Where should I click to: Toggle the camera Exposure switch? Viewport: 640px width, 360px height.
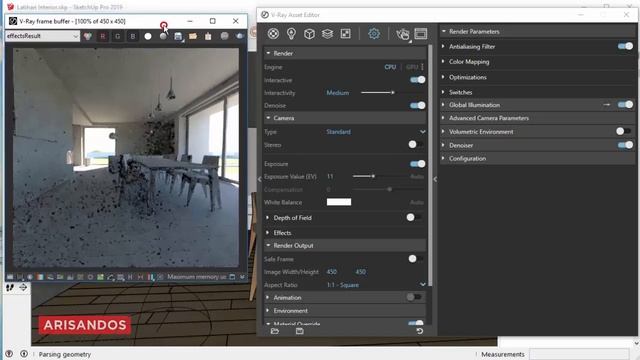tap(418, 164)
